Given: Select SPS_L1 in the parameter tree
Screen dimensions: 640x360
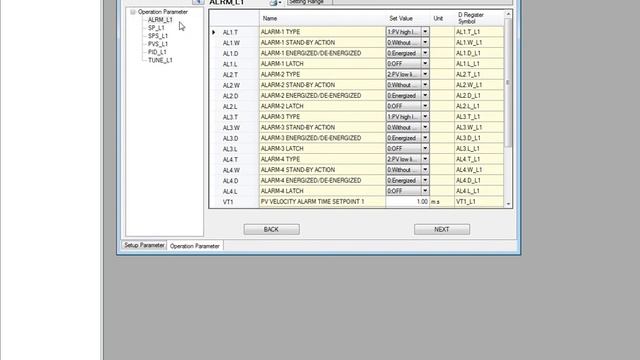Looking at the screenshot, I should [x=158, y=36].
